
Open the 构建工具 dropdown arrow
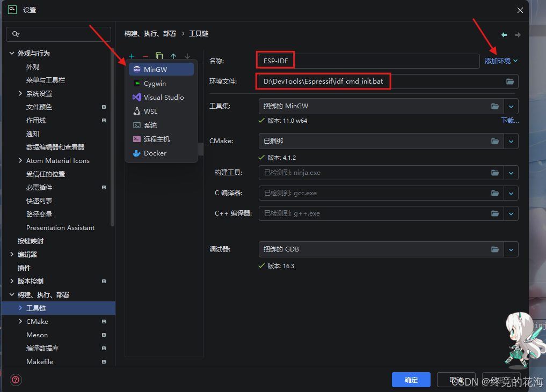[511, 173]
